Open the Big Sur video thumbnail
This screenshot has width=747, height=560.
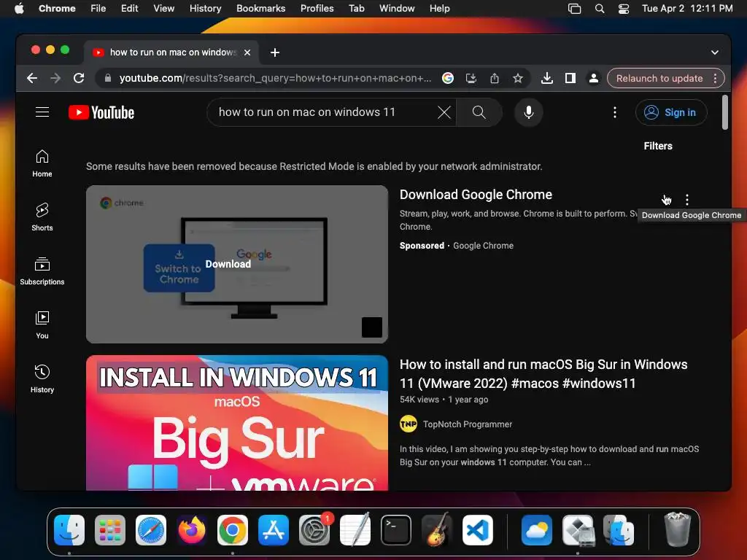click(x=237, y=423)
